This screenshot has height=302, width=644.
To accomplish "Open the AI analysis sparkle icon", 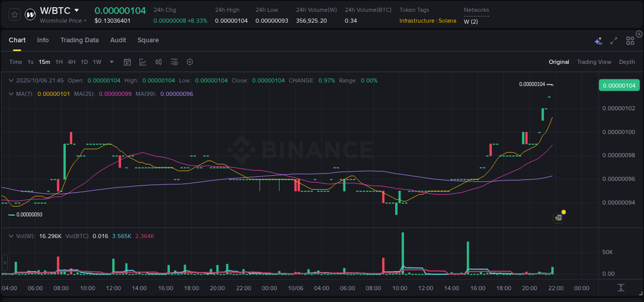I will click(598, 40).
